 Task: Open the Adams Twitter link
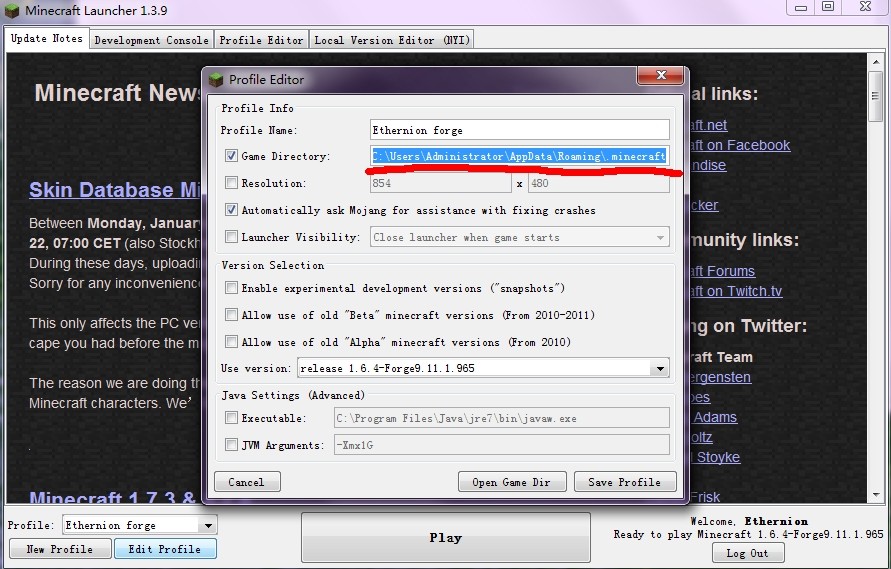point(715,417)
